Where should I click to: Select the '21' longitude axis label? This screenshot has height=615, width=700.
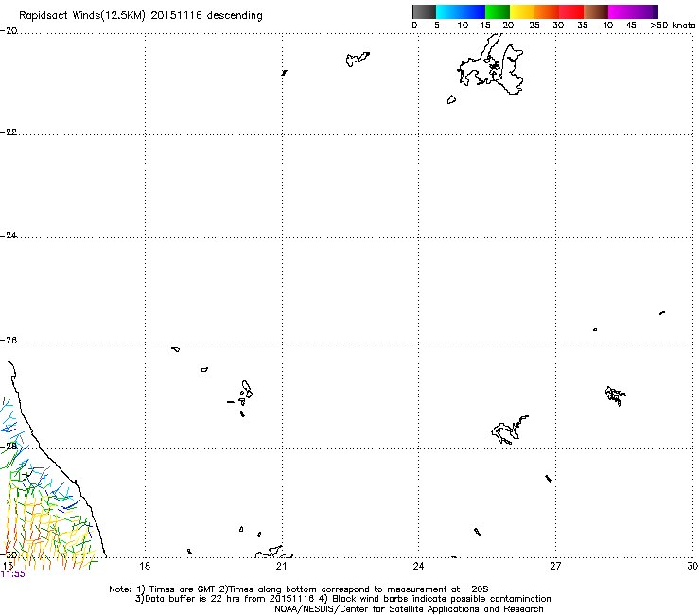tap(281, 566)
